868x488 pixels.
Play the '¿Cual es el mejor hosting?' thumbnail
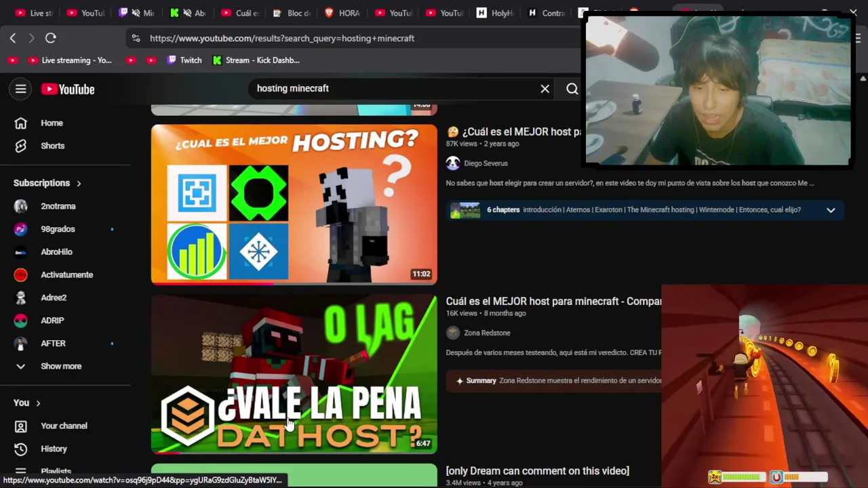pyautogui.click(x=294, y=204)
